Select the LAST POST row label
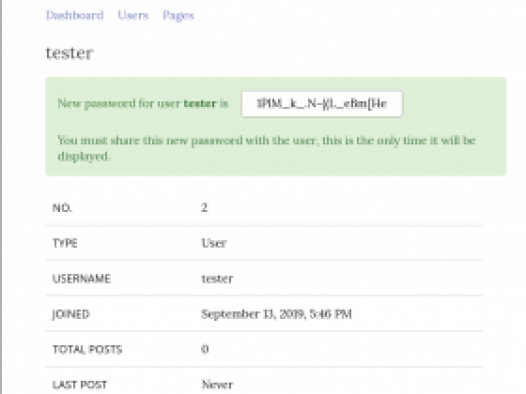Viewport: 526px width, 394px height. [x=80, y=385]
